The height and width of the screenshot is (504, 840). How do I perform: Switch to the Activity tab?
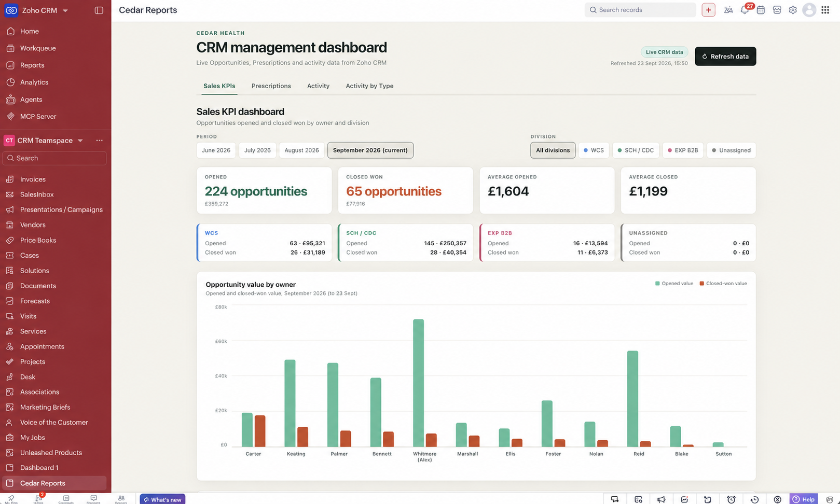pyautogui.click(x=318, y=86)
